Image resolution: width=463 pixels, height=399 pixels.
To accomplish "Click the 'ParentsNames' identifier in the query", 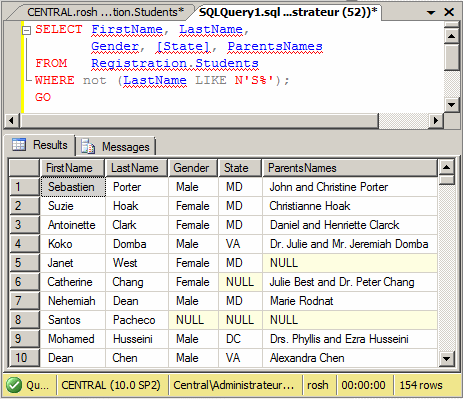I will pyautogui.click(x=275, y=46).
